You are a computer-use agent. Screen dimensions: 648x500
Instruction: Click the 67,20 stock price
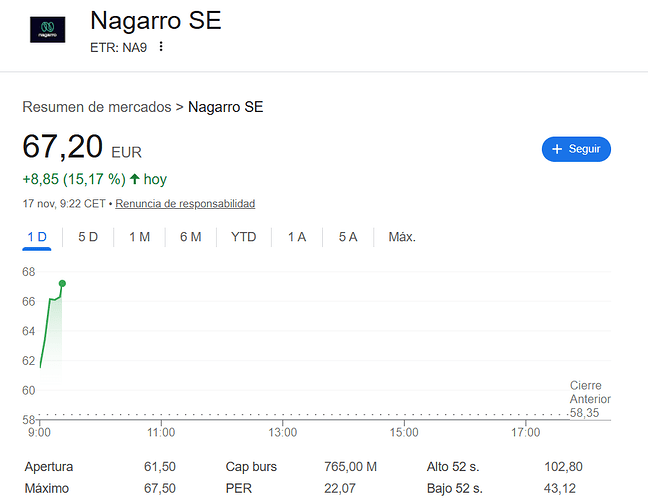click(62, 147)
